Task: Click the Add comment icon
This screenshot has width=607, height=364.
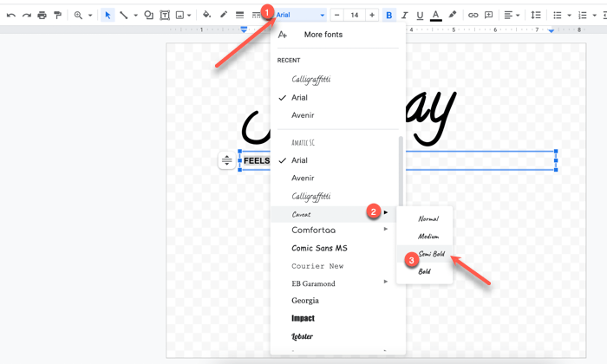Action: point(489,15)
